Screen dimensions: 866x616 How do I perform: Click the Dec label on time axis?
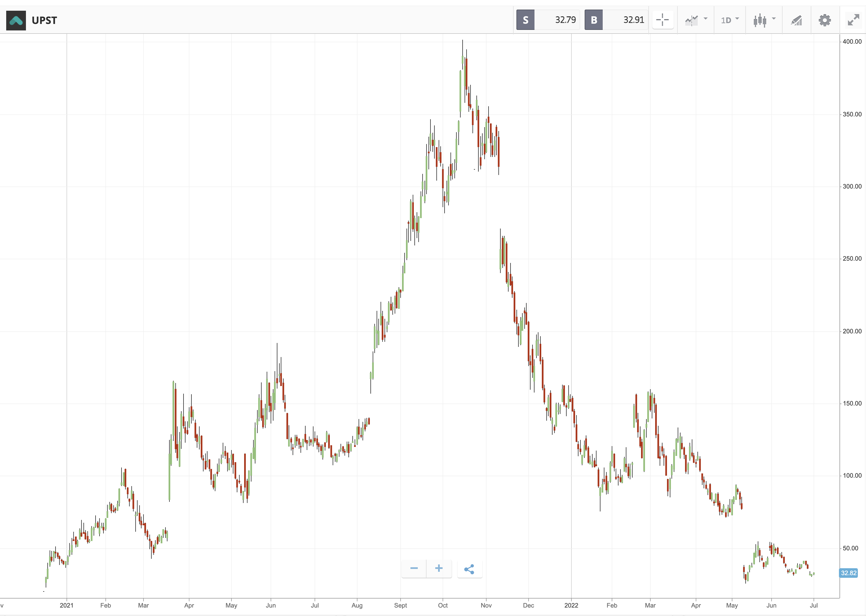[x=528, y=605]
